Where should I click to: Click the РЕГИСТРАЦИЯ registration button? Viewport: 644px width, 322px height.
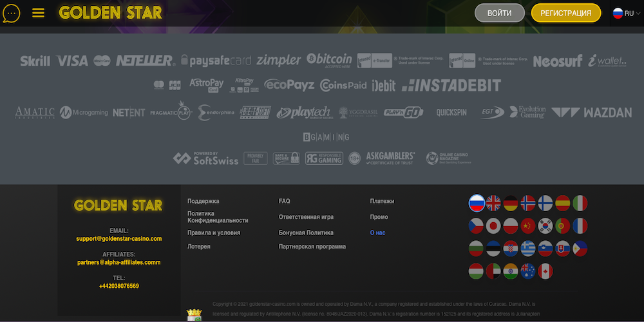pyautogui.click(x=566, y=13)
